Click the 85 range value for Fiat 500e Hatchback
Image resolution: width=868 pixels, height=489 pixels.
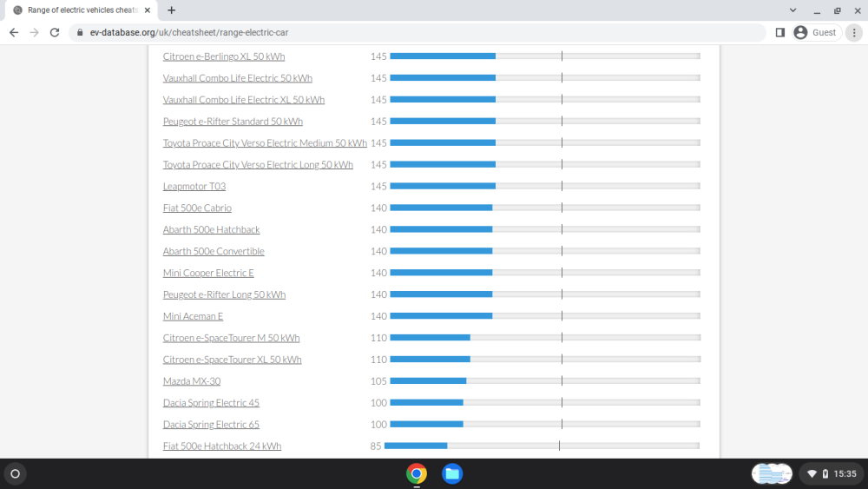tap(376, 446)
